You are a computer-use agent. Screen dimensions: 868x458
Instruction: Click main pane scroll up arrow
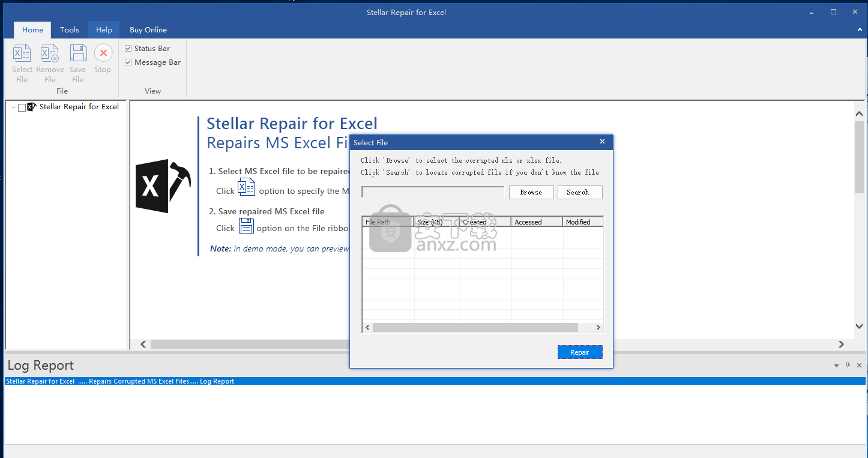860,114
